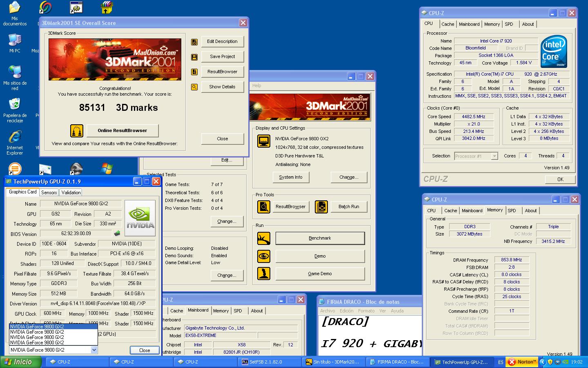Click the GPU Clock 600 MHz field
588x368 pixels.
point(52,314)
